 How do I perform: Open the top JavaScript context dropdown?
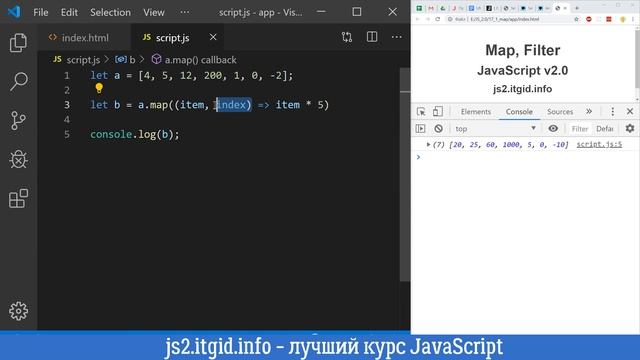[x=496, y=129]
